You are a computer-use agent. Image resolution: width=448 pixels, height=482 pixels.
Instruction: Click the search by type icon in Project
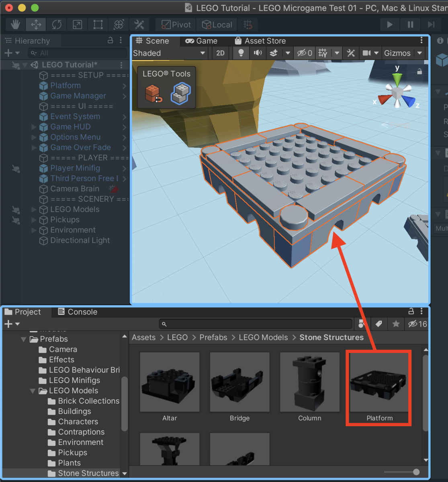(x=361, y=324)
